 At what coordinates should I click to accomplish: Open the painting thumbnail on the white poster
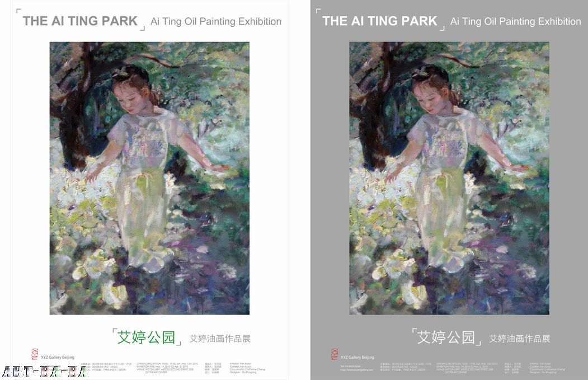[x=149, y=178]
